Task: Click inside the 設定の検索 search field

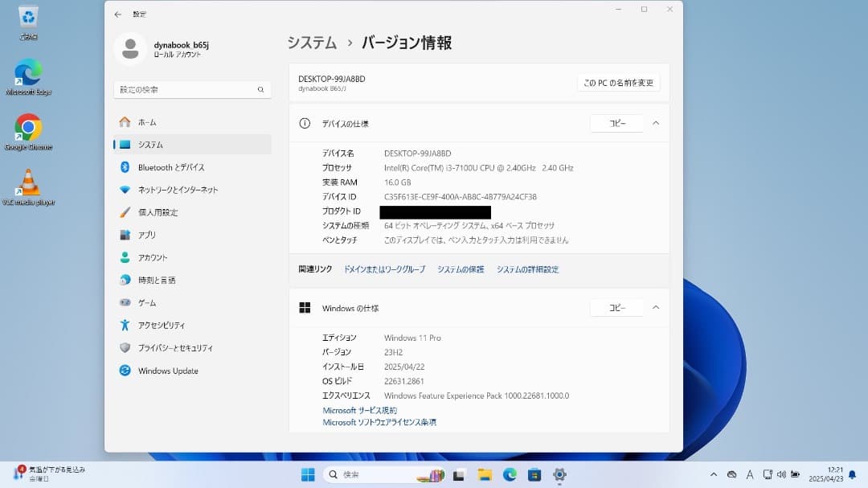Action: pos(191,89)
